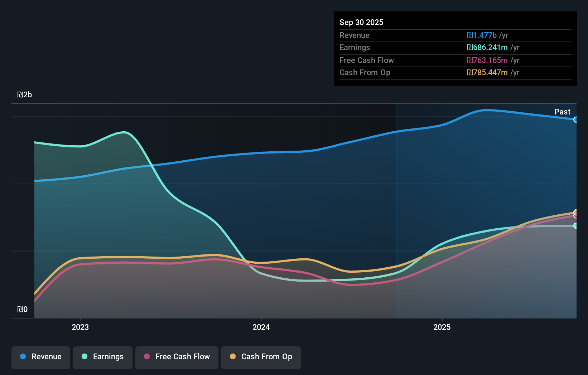The image size is (588, 375).
Task: Click the Cash From Op endpoint marker
Action: (x=575, y=211)
